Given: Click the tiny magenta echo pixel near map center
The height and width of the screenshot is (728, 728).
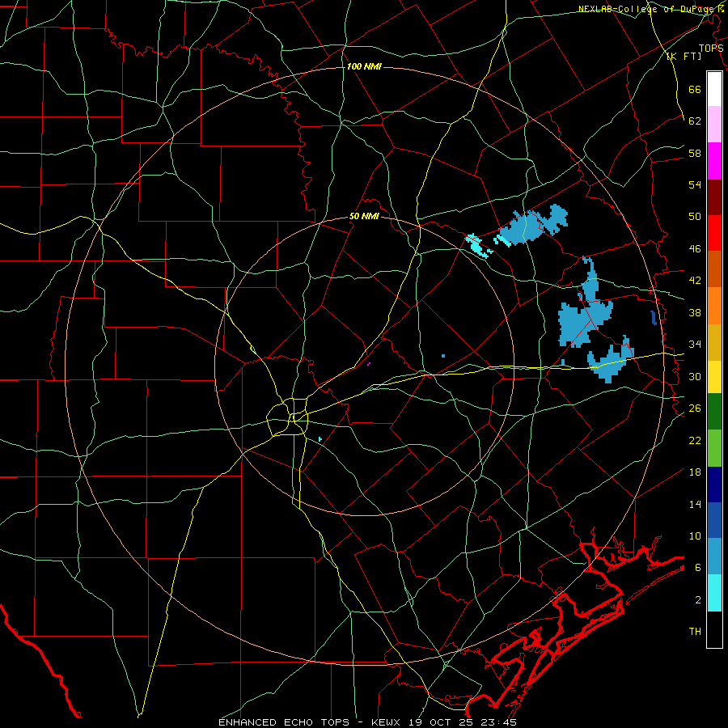Looking at the screenshot, I should [x=369, y=363].
